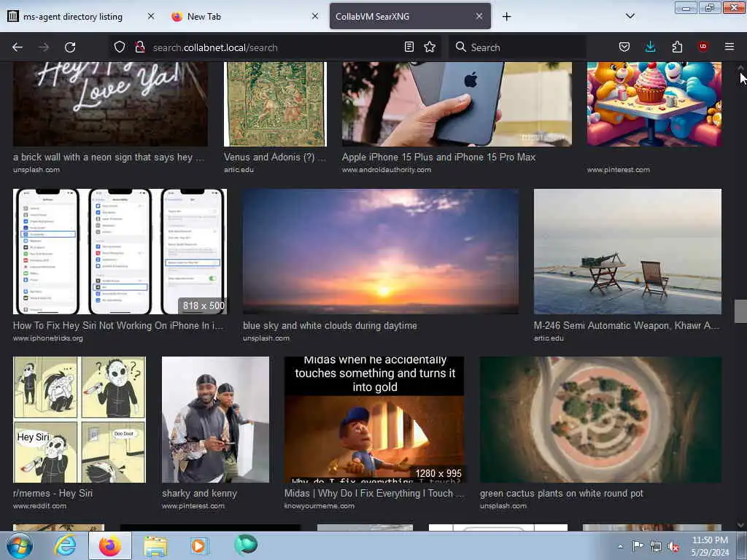Open the Hey Siri iPhone settings thumbnail

(x=120, y=252)
